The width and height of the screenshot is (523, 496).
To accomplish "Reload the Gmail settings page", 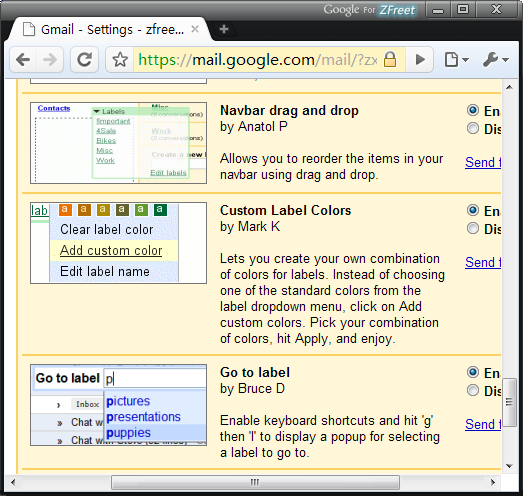I will pyautogui.click(x=84, y=60).
